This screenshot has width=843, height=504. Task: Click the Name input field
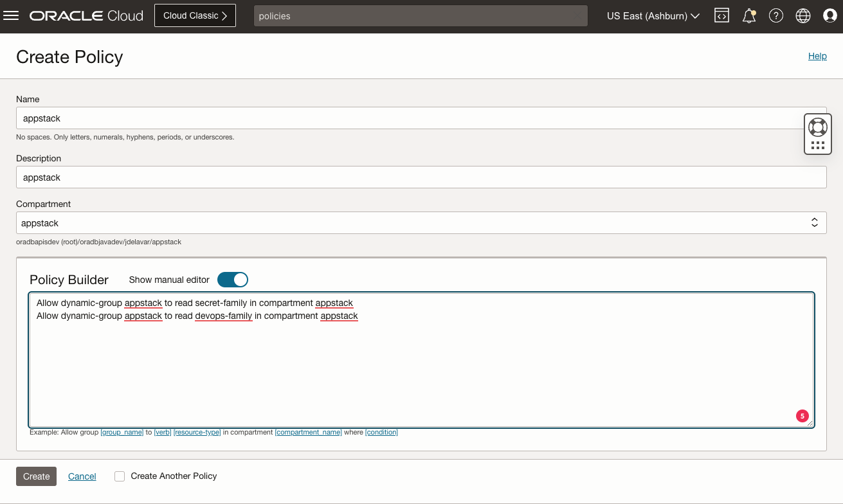[421, 118]
